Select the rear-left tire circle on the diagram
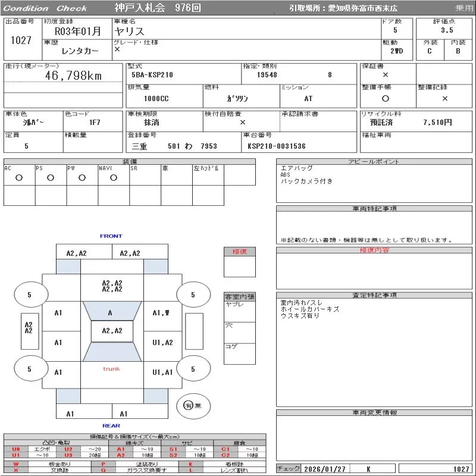This screenshot has height=476, width=476. (29, 369)
